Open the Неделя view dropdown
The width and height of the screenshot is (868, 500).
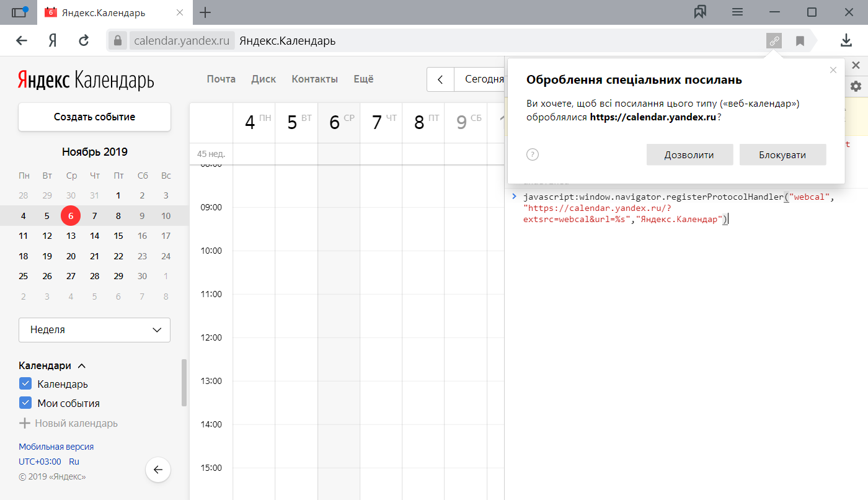click(x=94, y=330)
